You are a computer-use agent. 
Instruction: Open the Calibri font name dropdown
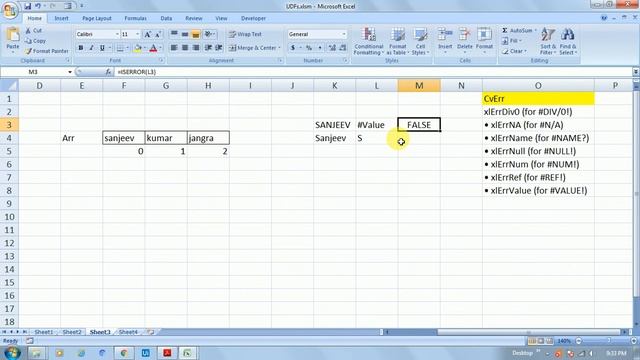click(117, 34)
